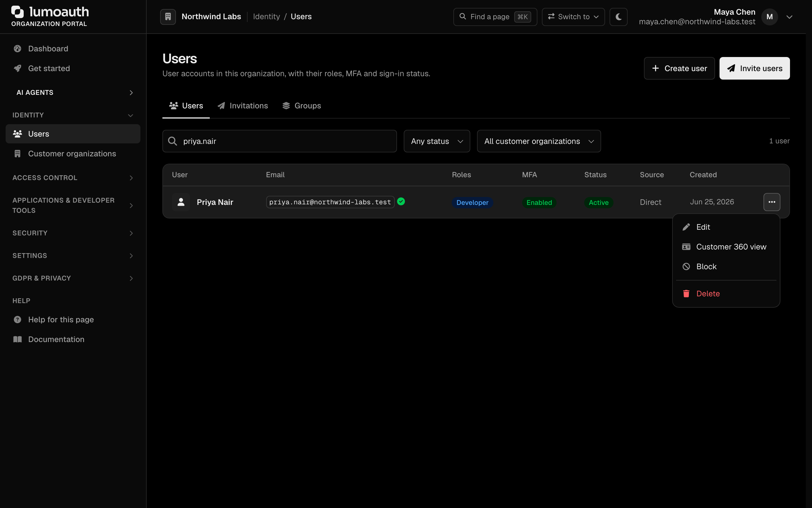Open Dashboard in the sidebar
The image size is (812, 508).
point(73,49)
